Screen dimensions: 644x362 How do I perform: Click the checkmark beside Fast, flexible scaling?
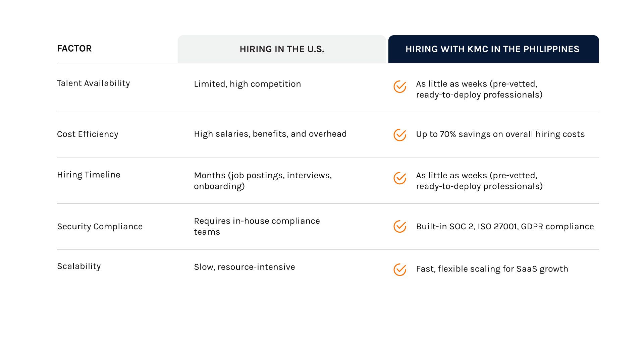399,269
